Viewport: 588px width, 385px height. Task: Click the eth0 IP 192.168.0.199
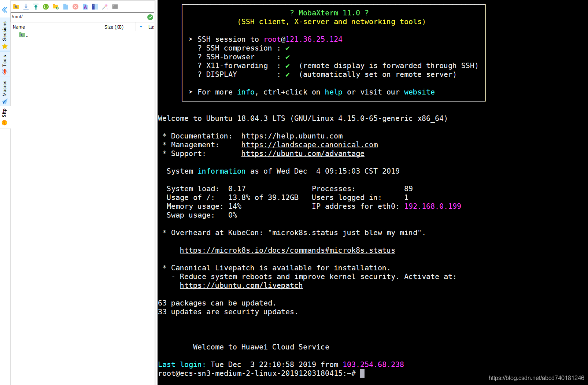point(433,206)
